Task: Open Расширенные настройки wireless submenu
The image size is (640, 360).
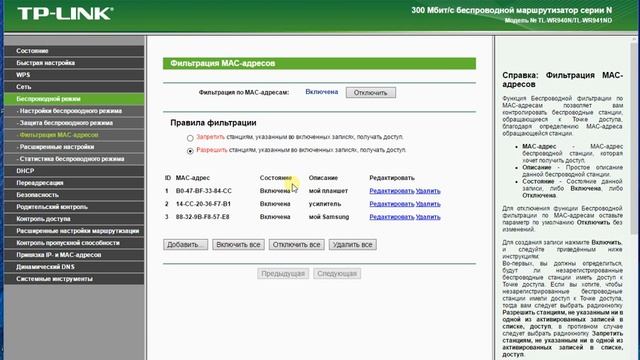Action: (74, 147)
